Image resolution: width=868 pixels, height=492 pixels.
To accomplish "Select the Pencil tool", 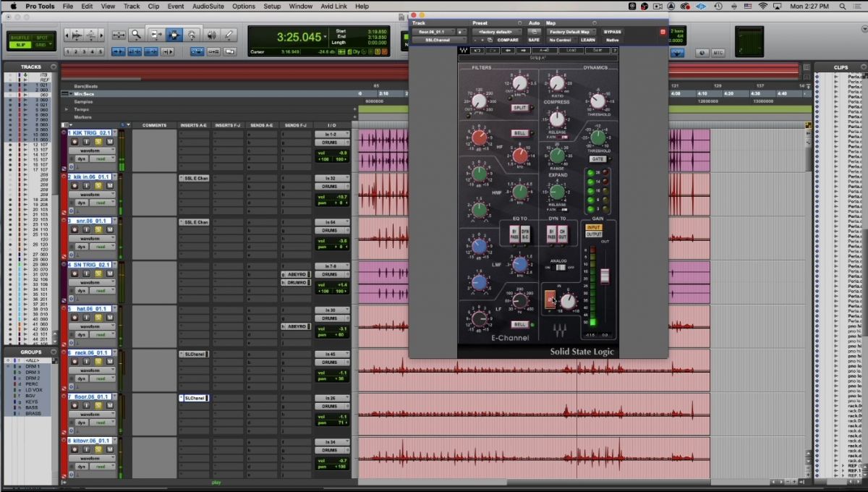I will click(229, 35).
